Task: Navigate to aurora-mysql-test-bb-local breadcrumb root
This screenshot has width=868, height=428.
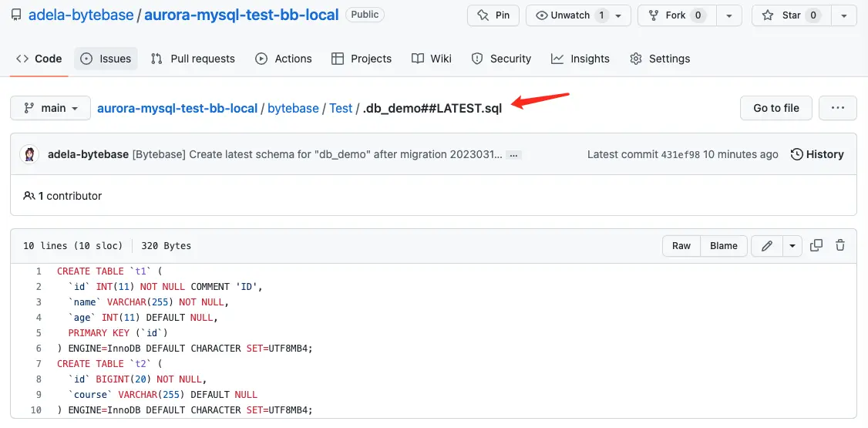Action: point(177,109)
